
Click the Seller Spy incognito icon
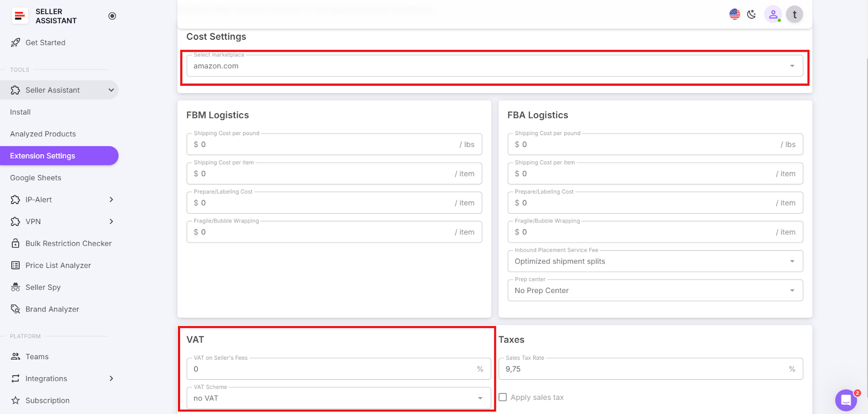pyautogui.click(x=15, y=287)
